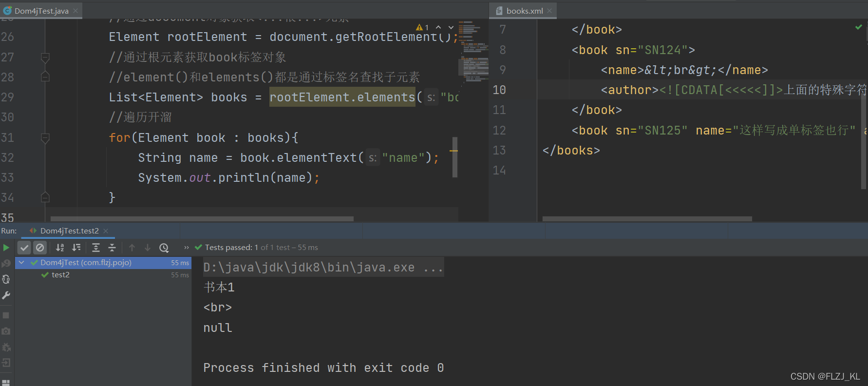Select the test2 result row
868x386 pixels.
point(103,275)
